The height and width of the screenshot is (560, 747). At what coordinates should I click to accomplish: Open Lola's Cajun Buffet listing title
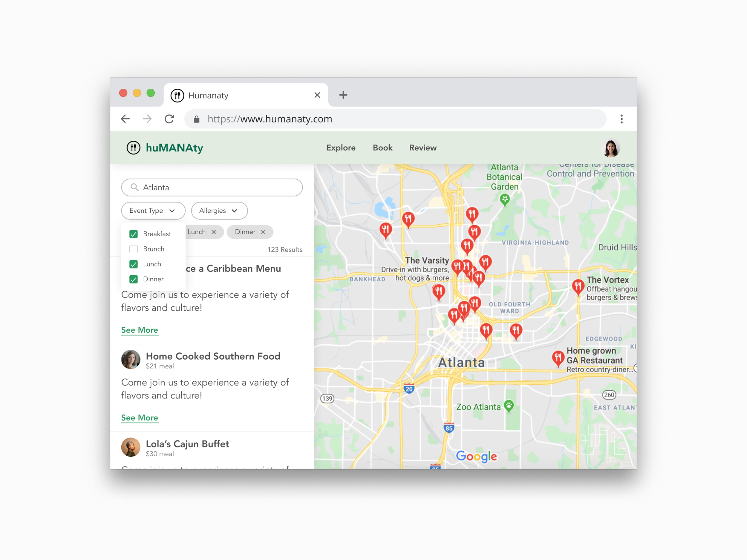coord(187,444)
